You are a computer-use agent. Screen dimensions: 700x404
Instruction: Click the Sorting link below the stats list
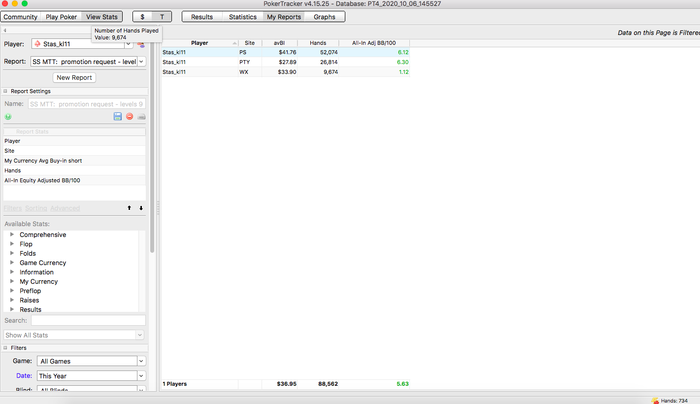[36, 208]
